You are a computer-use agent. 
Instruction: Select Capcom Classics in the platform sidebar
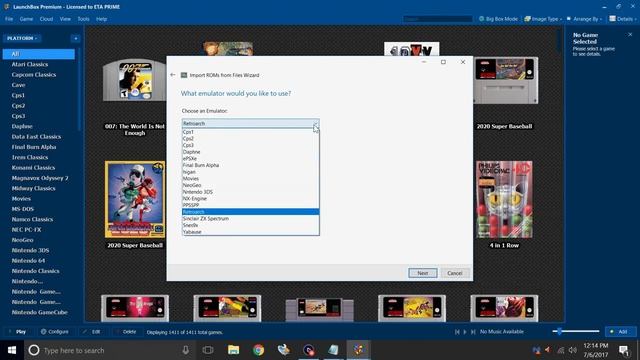34,75
